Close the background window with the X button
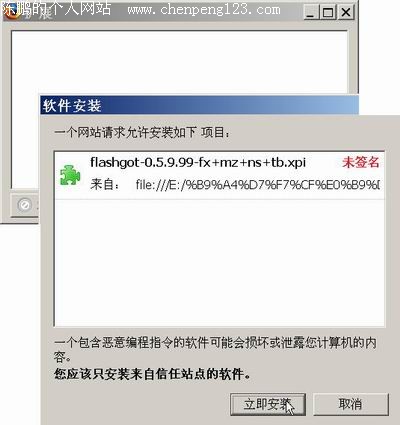Screen dimensions: 400x425 [346, 13]
